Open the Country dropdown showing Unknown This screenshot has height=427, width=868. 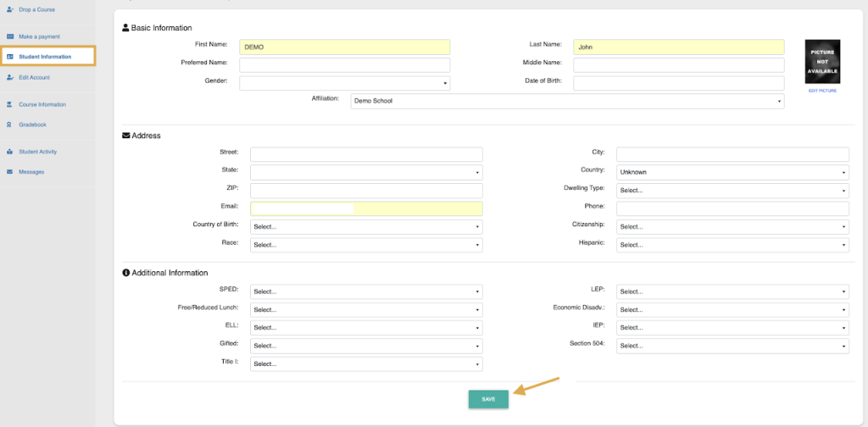pos(732,172)
